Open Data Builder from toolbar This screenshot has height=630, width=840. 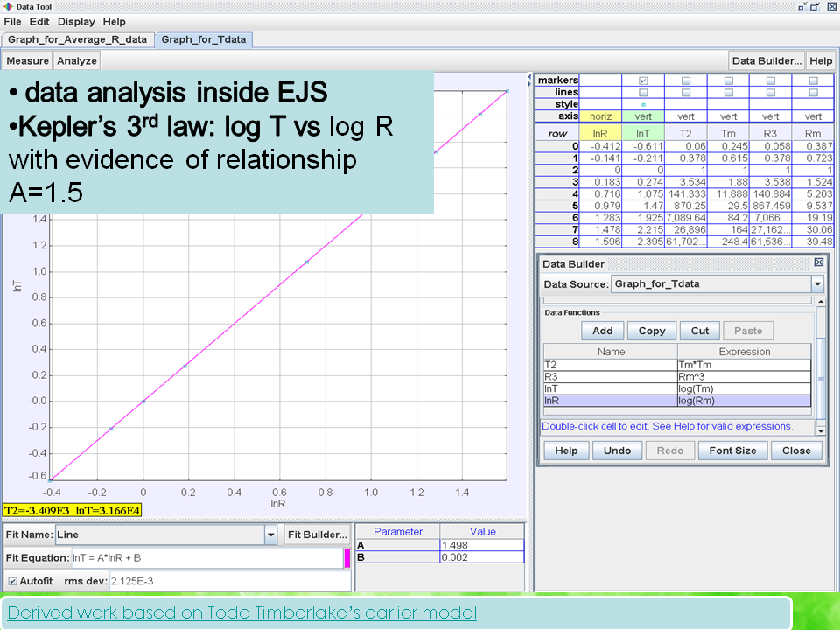pos(766,60)
